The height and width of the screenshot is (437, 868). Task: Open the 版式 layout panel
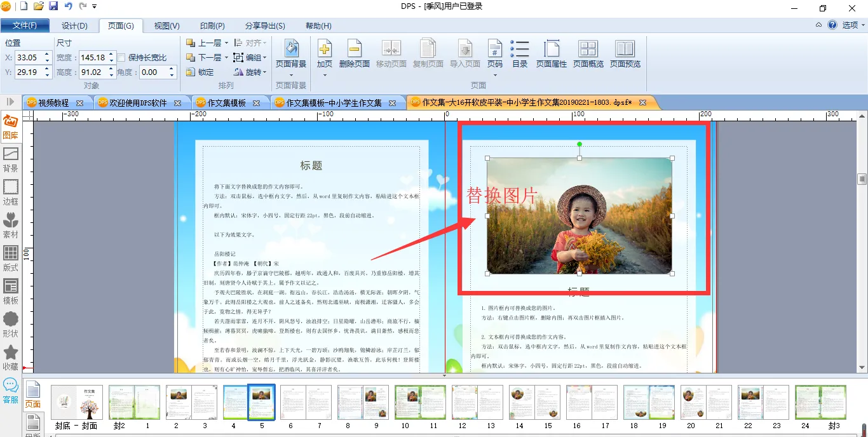click(x=10, y=259)
